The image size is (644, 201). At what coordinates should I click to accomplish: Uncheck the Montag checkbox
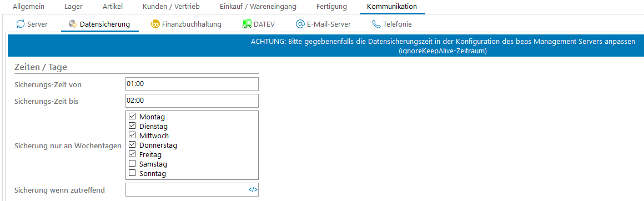click(132, 117)
